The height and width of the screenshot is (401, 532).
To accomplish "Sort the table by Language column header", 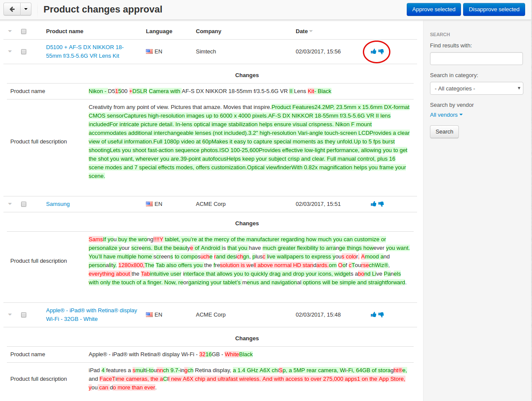I will (159, 31).
